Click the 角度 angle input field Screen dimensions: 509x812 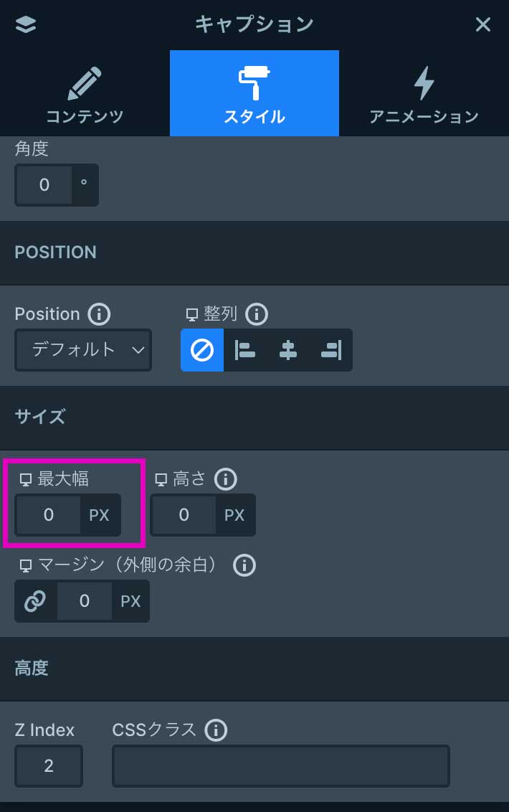pyautogui.click(x=44, y=185)
